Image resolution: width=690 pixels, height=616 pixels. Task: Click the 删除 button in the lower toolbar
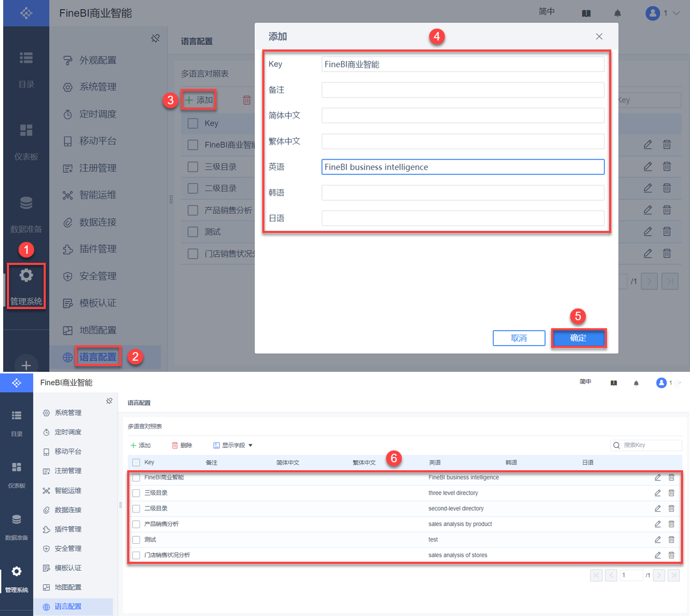click(182, 445)
